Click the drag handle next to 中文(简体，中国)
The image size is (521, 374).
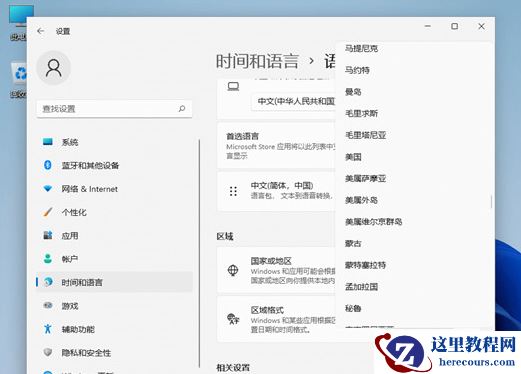point(233,191)
